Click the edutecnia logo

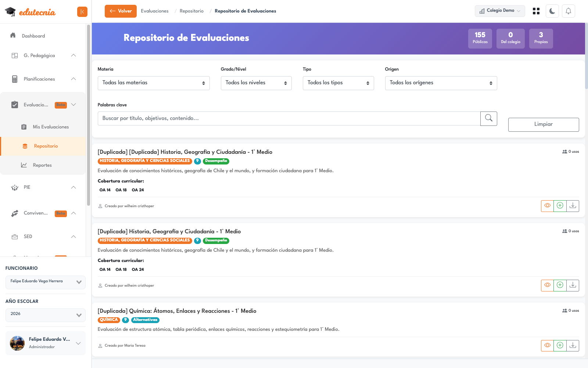[x=30, y=12]
